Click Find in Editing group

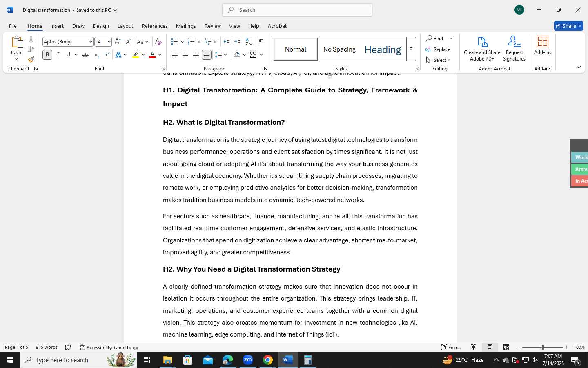click(435, 38)
